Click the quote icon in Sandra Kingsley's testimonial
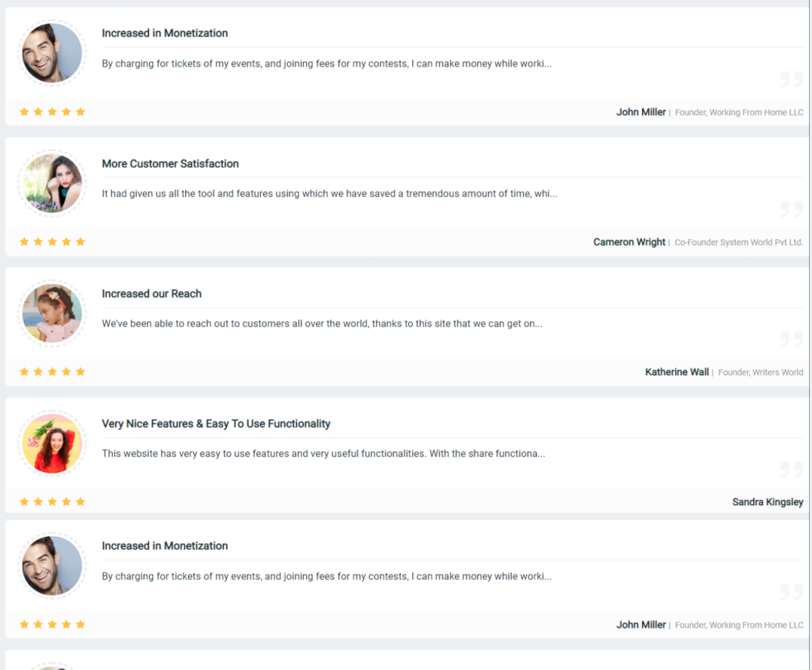This screenshot has width=812, height=670. click(791, 470)
